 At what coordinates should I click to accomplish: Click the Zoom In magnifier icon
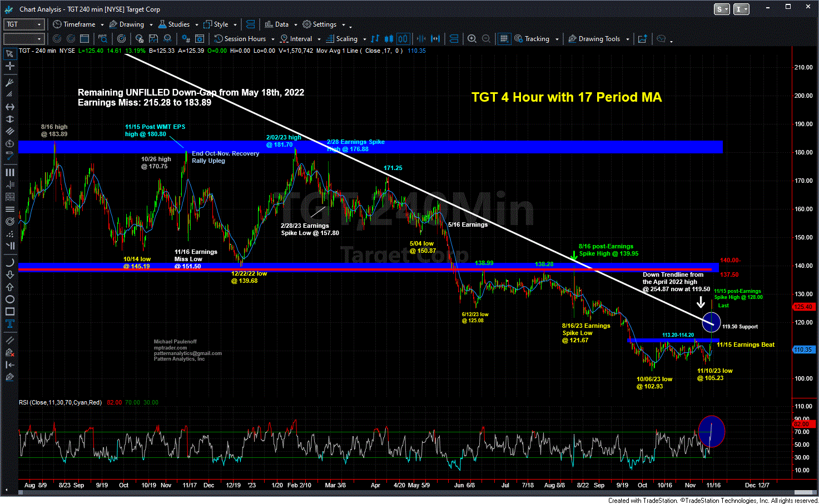[472, 38]
